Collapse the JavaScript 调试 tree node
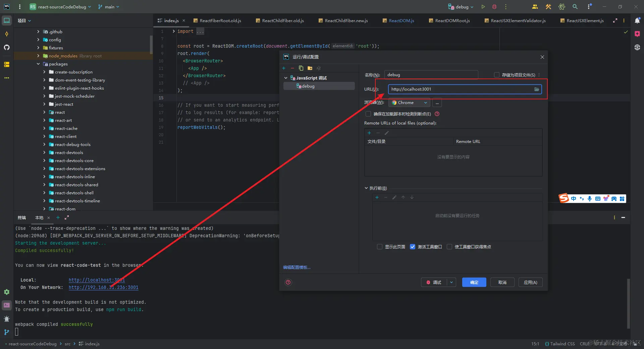This screenshot has width=644, height=349. (286, 78)
